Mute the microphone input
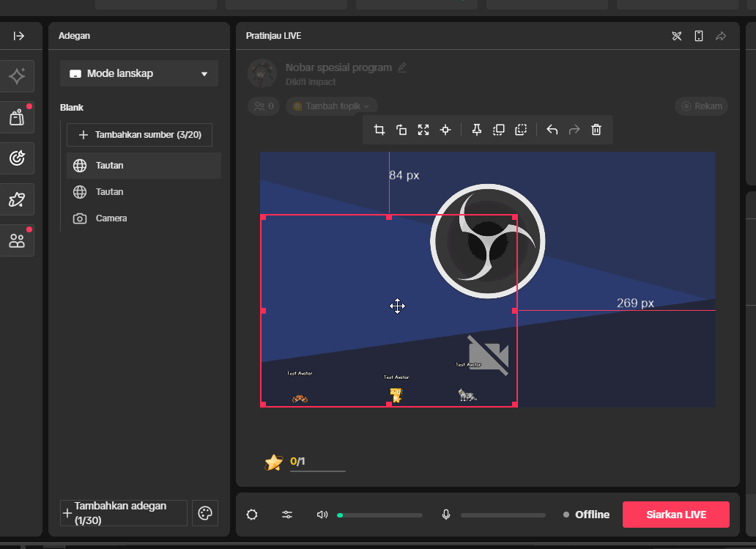 coord(446,515)
